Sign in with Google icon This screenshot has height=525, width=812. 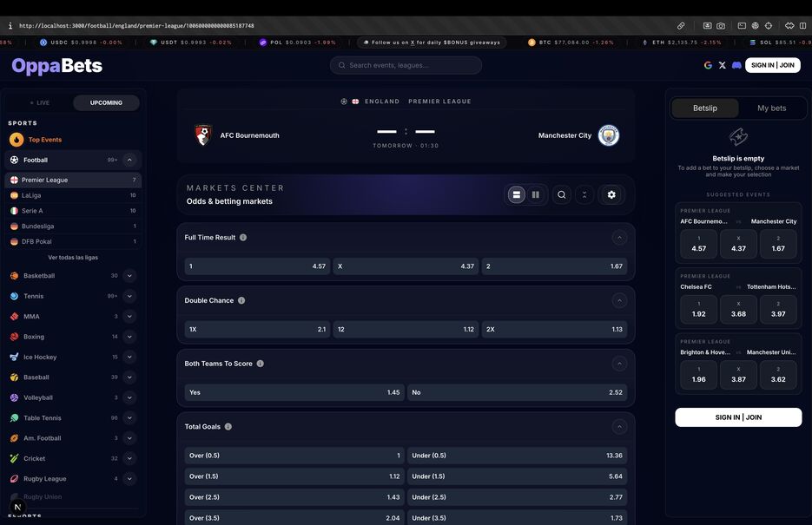click(x=708, y=65)
